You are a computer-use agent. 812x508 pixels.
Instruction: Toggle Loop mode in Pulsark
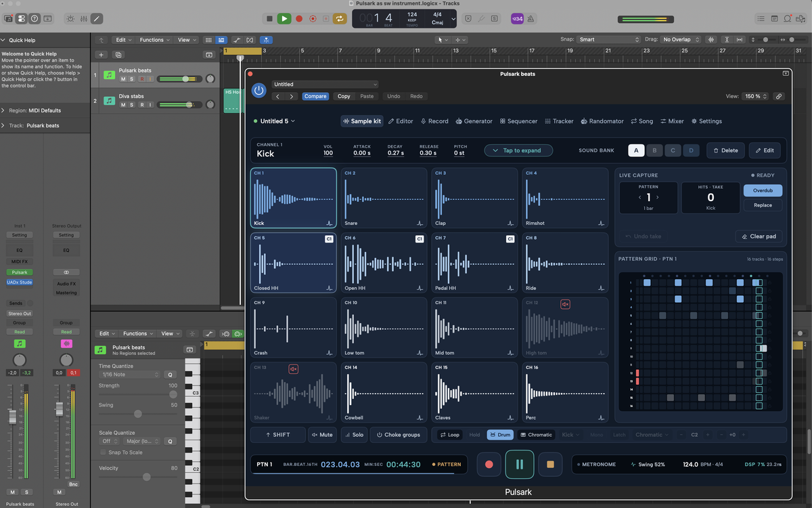[449, 435]
